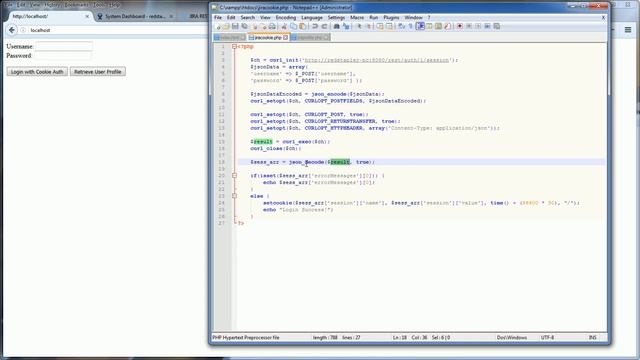
Task: Click the Close All toolbar icon
Action: (263, 27)
